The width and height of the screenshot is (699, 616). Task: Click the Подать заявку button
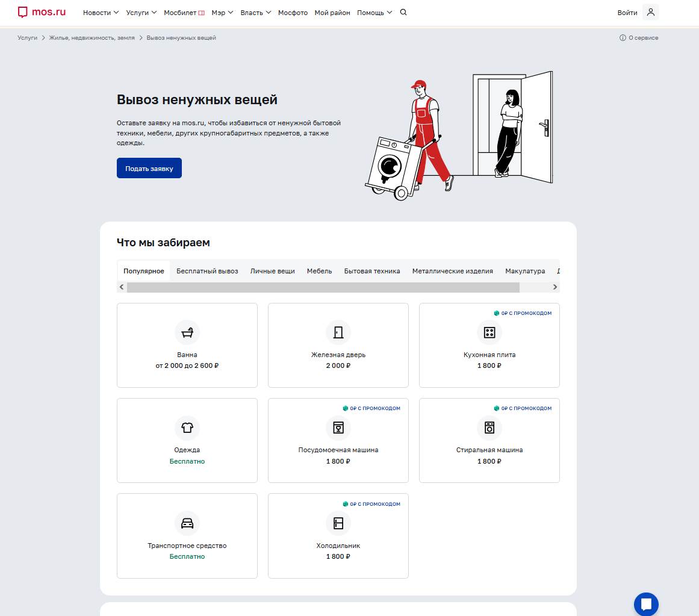point(149,168)
